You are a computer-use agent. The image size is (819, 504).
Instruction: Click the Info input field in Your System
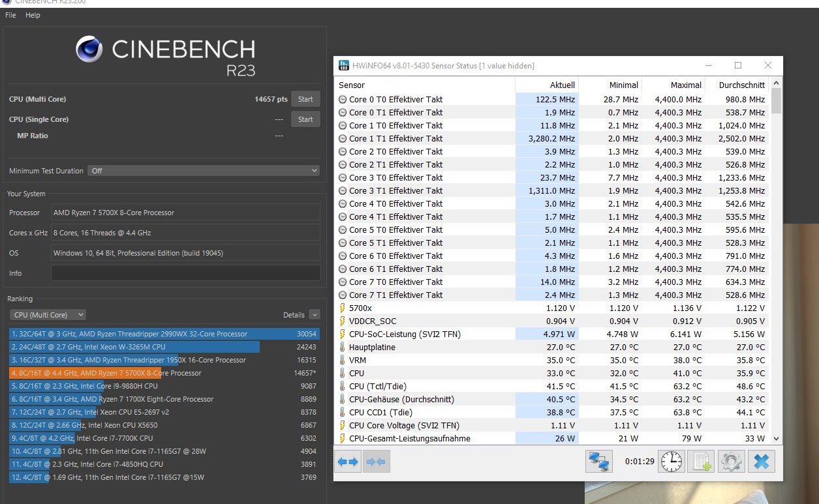pyautogui.click(x=185, y=273)
